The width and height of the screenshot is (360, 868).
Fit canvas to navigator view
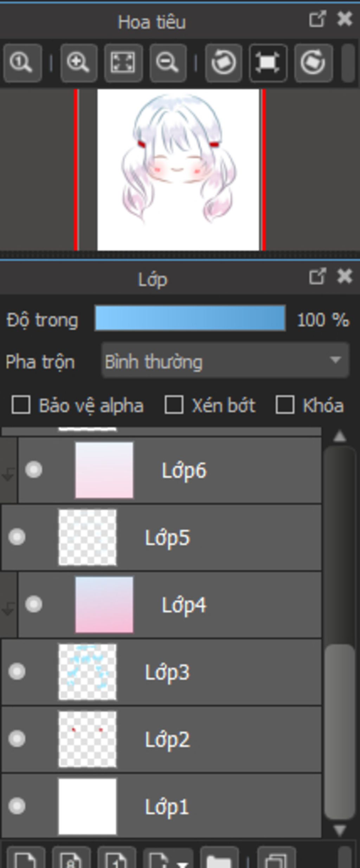tap(123, 63)
